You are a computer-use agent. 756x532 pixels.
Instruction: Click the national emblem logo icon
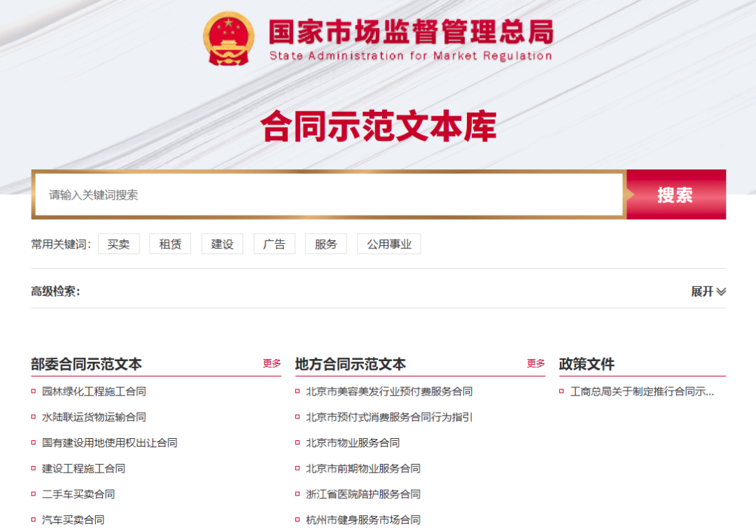click(230, 38)
